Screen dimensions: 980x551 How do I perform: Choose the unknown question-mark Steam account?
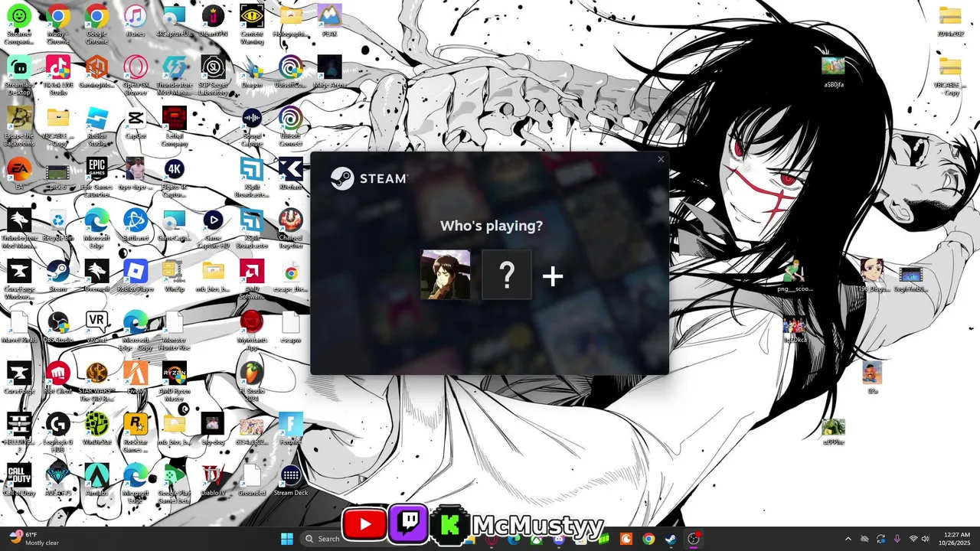(507, 275)
